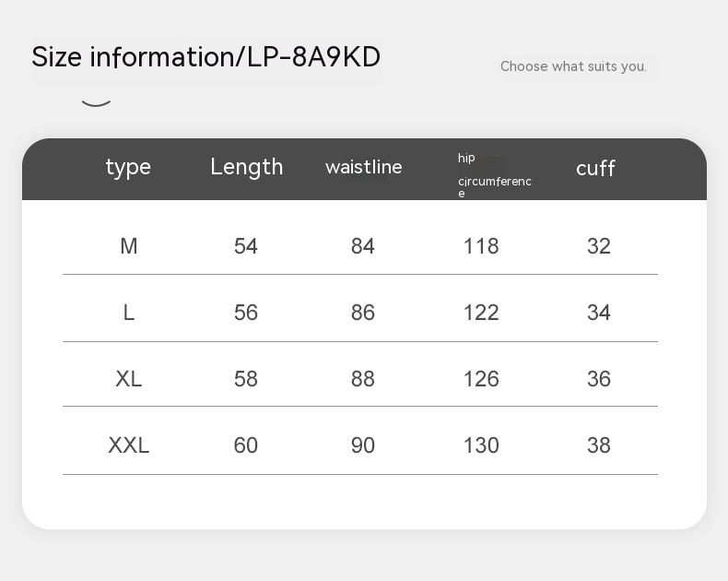The image size is (728, 581).
Task: Click the "hip circumference" column header
Action: coord(494,175)
